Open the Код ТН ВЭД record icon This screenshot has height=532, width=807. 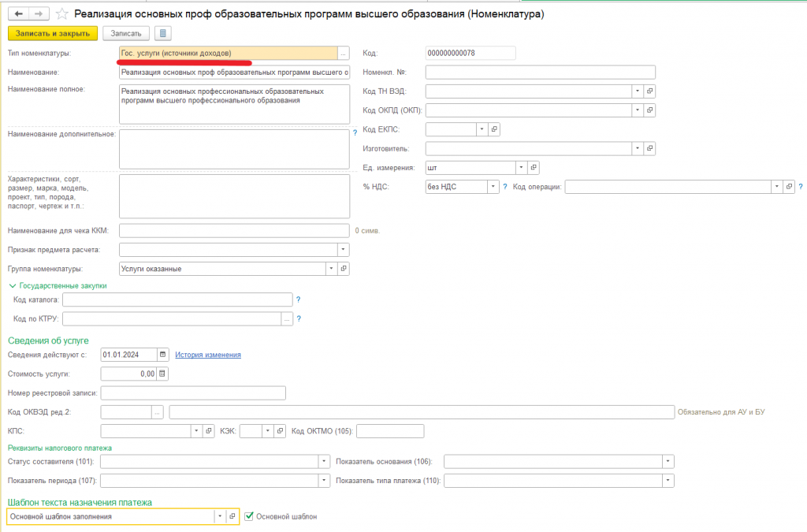pos(649,91)
